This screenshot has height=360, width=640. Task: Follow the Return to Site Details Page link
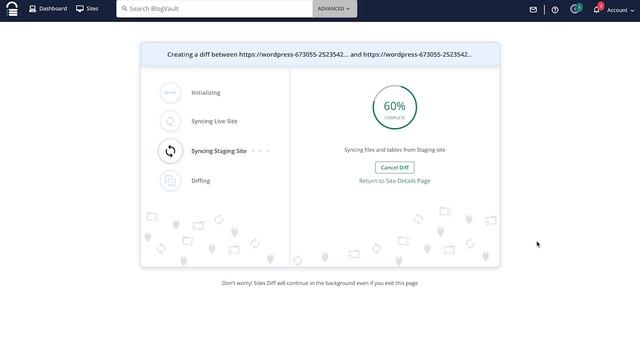pos(395,181)
